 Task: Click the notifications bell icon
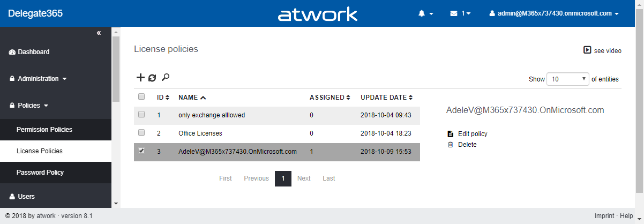(x=422, y=13)
